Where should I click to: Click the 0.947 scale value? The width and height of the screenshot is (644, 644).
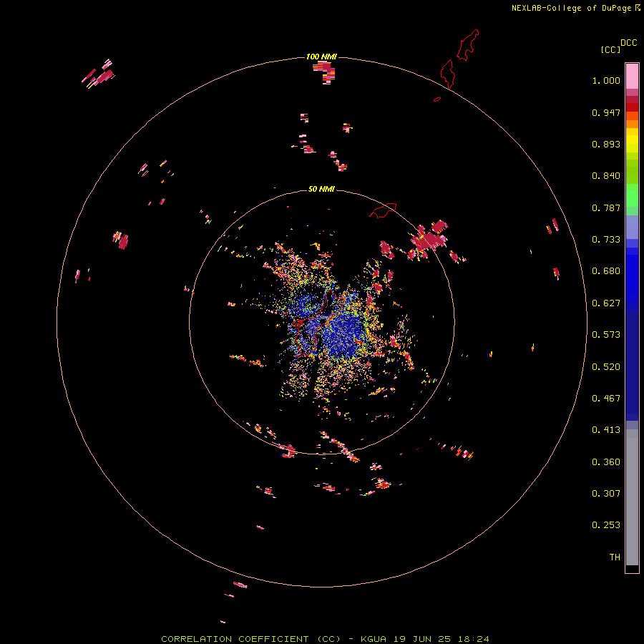coord(606,112)
